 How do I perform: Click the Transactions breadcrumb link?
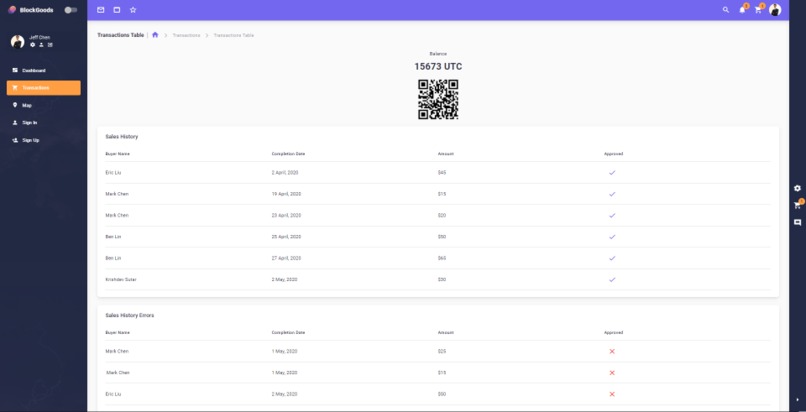[x=186, y=35]
